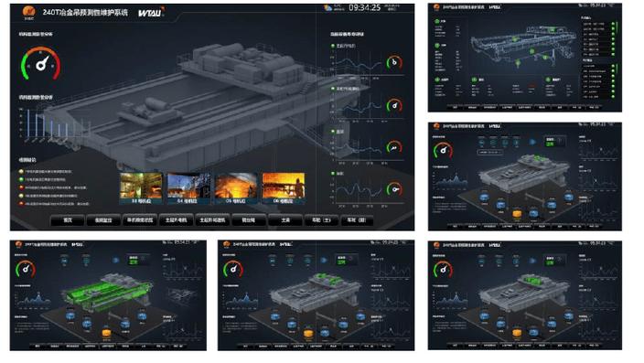Toggle the third trend chart's green legend box
The image size is (644, 363).
pyautogui.click(x=333, y=132)
